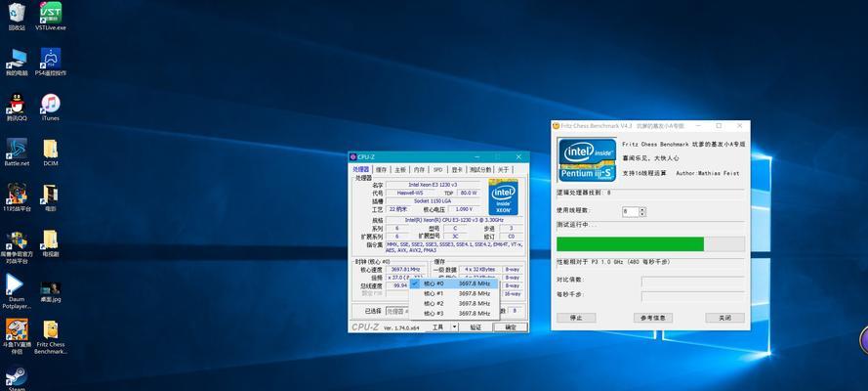Switch to the SPD tab in CPU-Z
The height and width of the screenshot is (391, 868).
(437, 169)
